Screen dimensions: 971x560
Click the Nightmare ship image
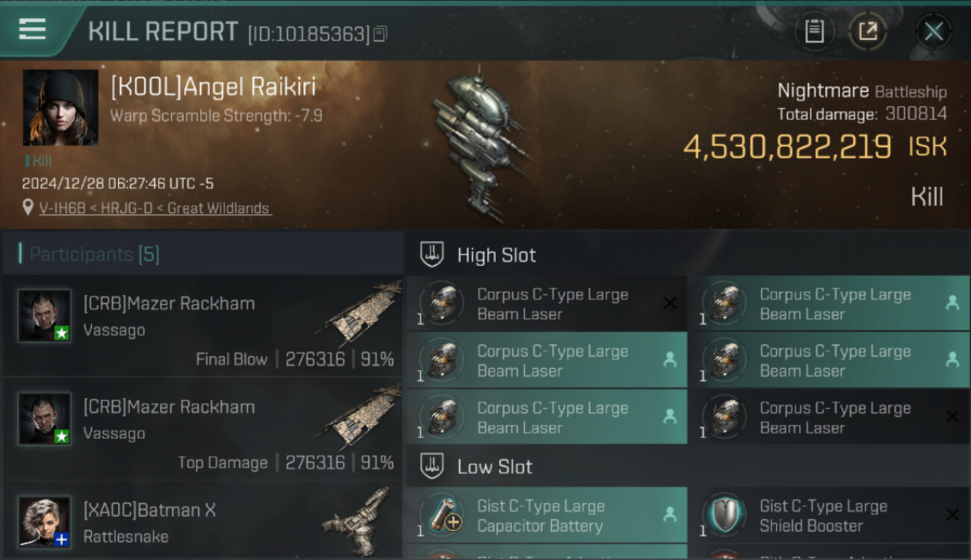[x=478, y=146]
